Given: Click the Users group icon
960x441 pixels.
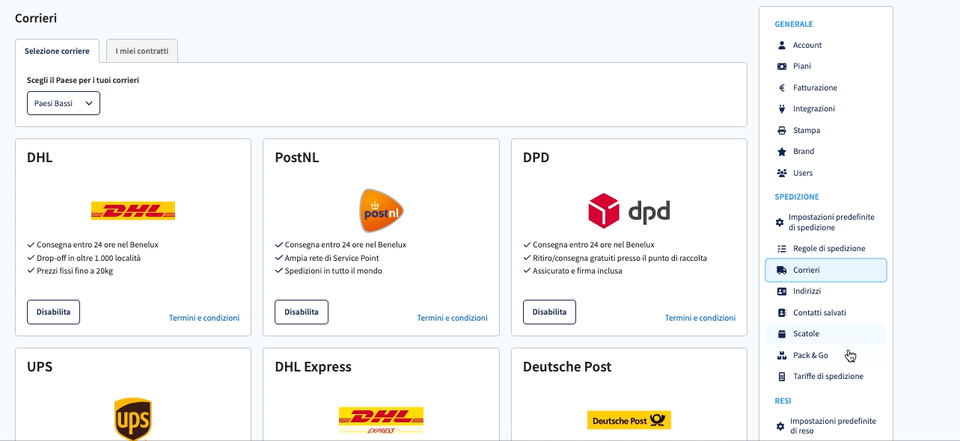Looking at the screenshot, I should pos(781,173).
